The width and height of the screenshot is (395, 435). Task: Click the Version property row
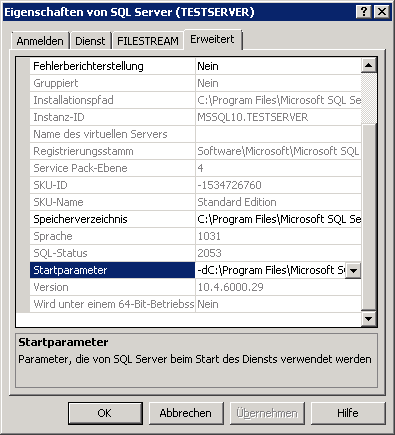[x=196, y=287]
